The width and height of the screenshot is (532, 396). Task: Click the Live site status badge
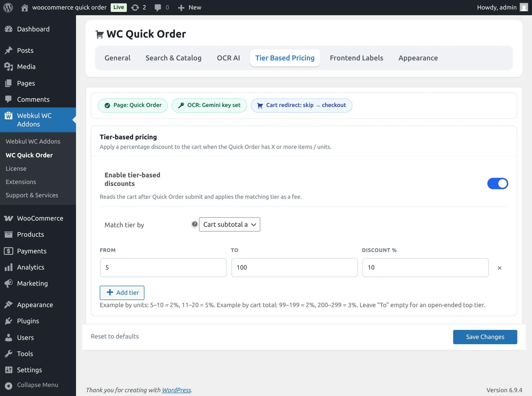coord(119,7)
